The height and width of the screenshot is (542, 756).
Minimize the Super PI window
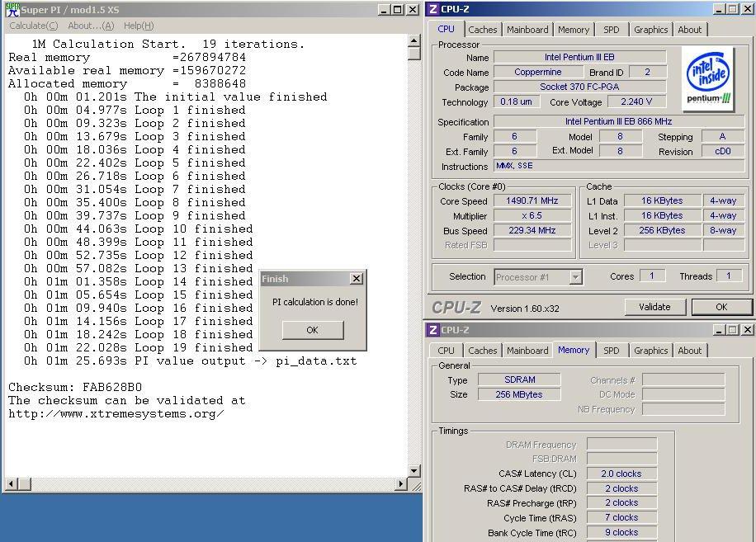click(x=384, y=10)
